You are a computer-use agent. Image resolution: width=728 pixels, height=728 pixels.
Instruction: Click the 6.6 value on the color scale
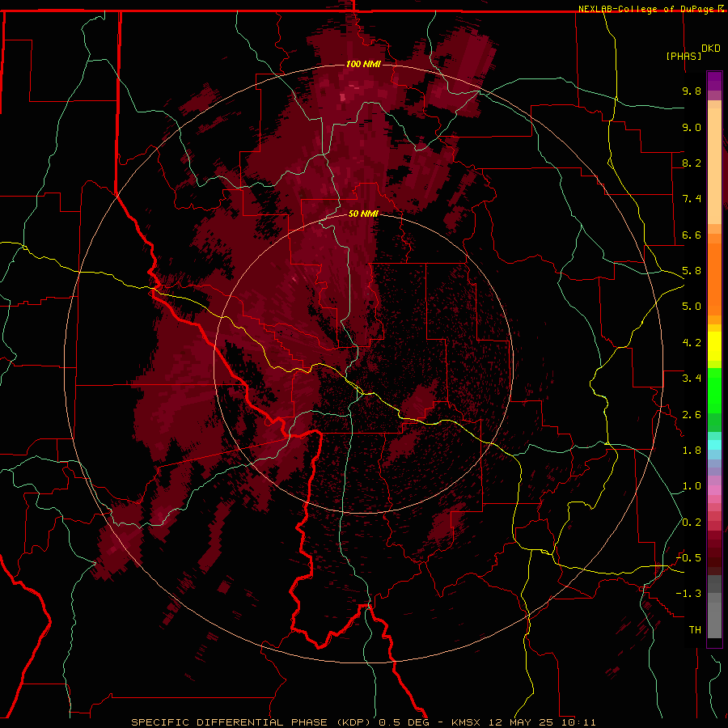[x=692, y=235]
